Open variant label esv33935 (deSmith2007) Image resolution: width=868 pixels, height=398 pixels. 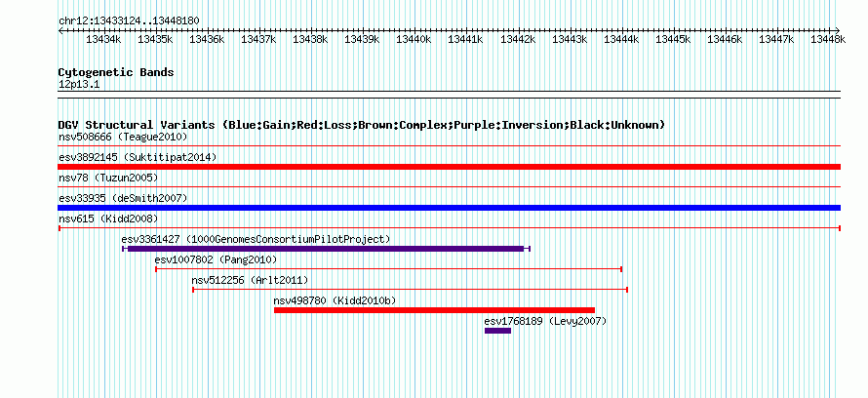click(x=123, y=198)
